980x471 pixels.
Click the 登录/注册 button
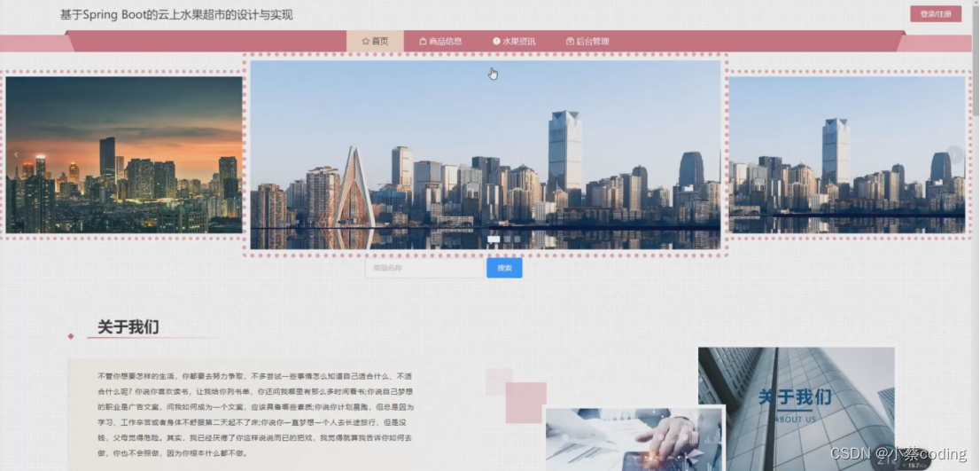coord(936,14)
